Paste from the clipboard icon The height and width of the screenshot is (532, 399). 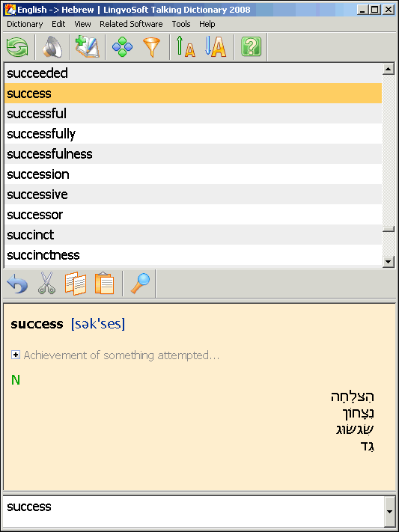105,283
